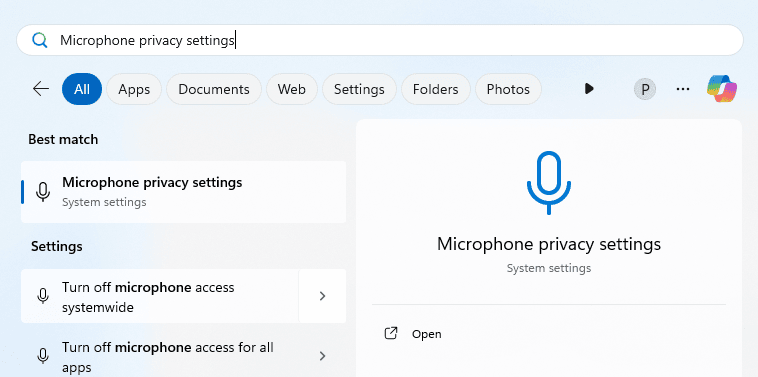The height and width of the screenshot is (377, 758).
Task: Click System settings label in preview pane
Action: (x=549, y=268)
